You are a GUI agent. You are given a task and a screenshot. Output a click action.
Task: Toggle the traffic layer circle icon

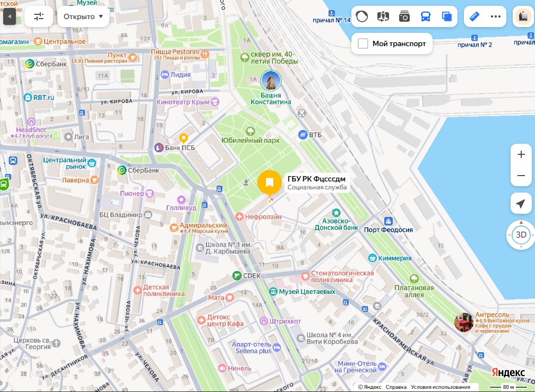(x=362, y=16)
